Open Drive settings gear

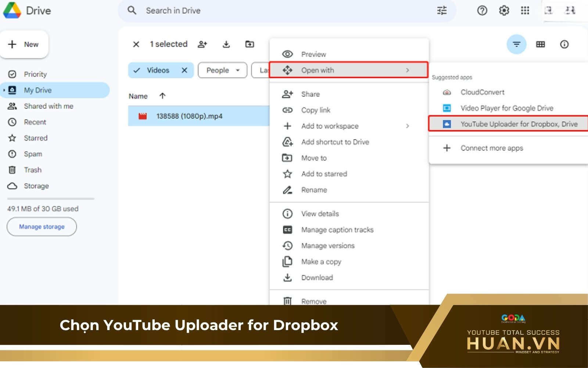click(504, 11)
